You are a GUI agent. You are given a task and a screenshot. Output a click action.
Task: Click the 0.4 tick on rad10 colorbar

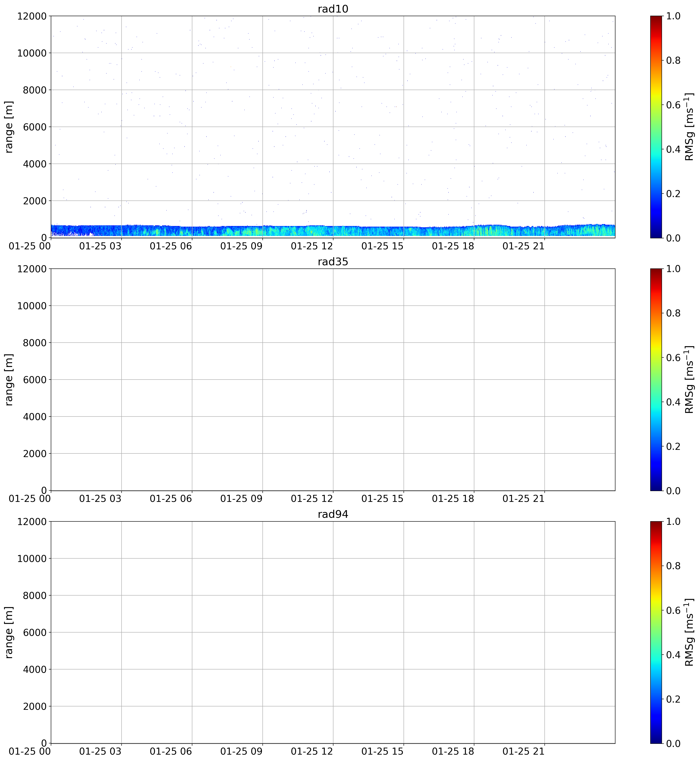coord(673,149)
